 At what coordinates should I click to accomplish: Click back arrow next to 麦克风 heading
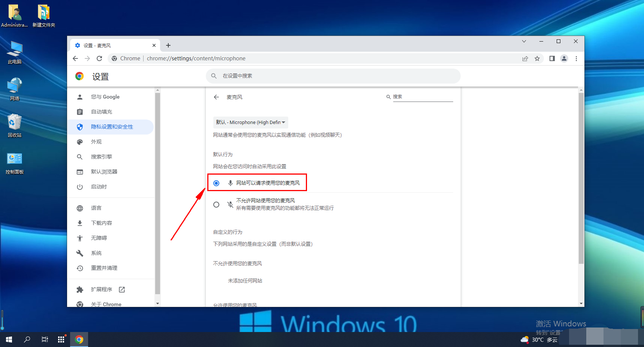tap(216, 97)
